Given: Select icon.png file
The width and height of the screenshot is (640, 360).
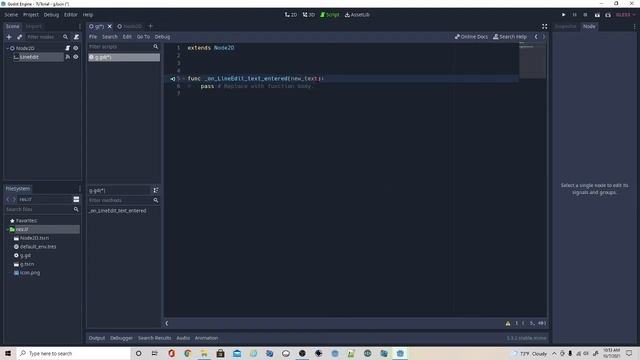Looking at the screenshot, I should (30, 273).
